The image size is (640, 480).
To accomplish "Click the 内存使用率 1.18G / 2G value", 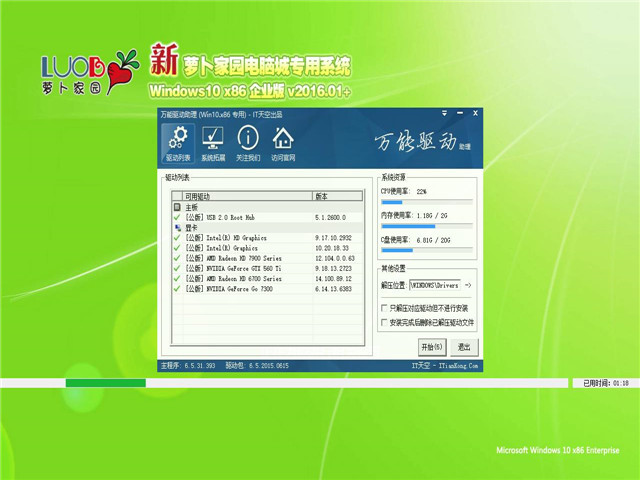I will pos(432,215).
